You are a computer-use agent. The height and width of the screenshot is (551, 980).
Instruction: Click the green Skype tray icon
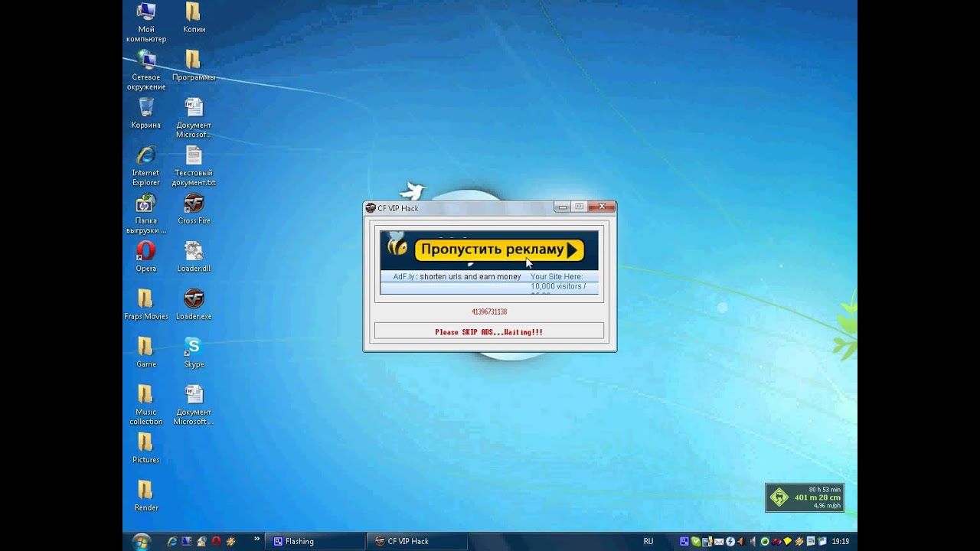tap(696, 541)
